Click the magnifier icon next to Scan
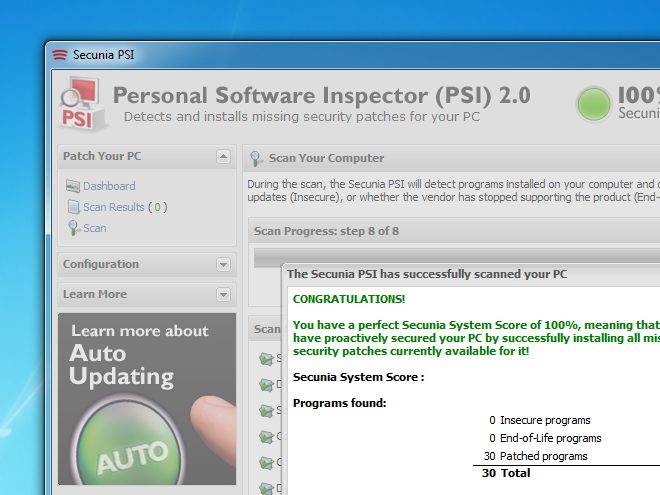 74,228
